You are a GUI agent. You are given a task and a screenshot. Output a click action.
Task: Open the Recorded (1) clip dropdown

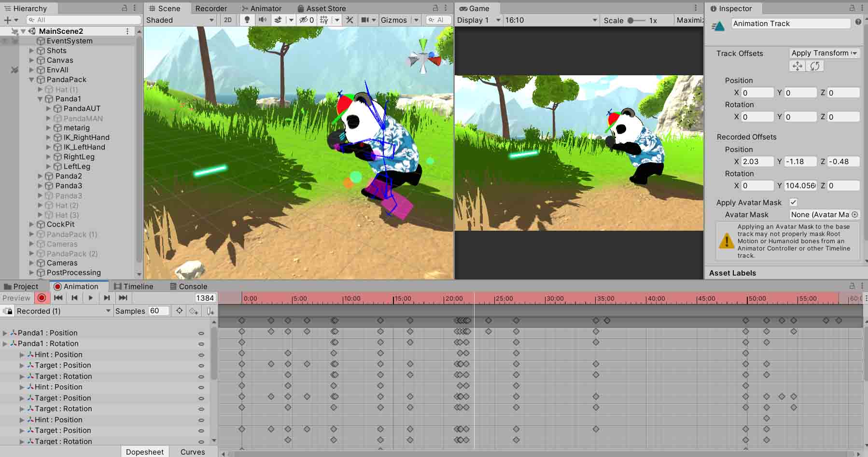tap(63, 311)
